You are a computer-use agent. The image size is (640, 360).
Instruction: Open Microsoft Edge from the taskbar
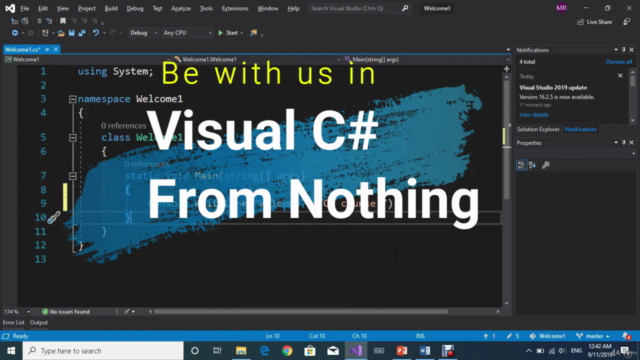click(x=264, y=351)
